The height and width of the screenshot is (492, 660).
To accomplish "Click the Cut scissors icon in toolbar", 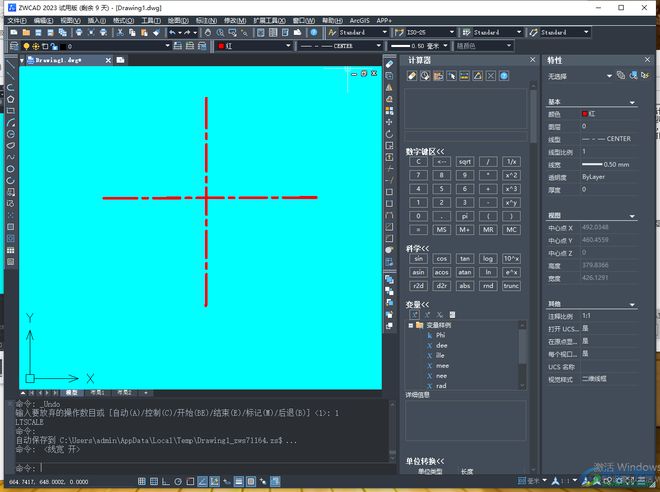I will 120,32.
